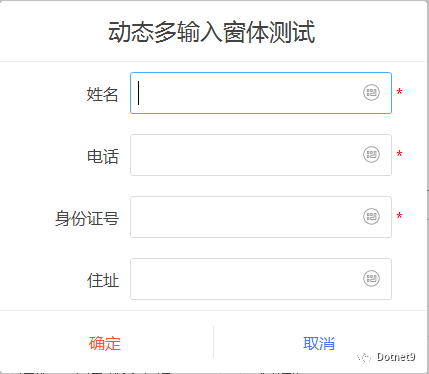Select the 电话 field label
429x374 pixels.
pos(103,156)
